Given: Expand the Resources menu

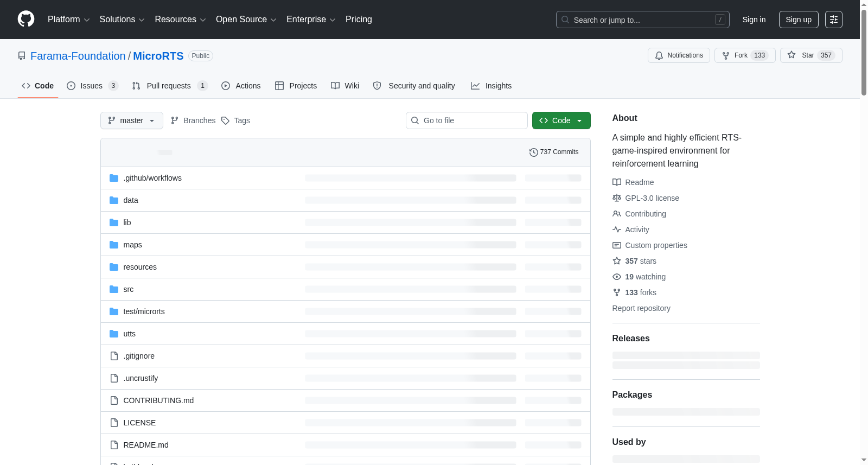Looking at the screenshot, I should pyautogui.click(x=180, y=20).
